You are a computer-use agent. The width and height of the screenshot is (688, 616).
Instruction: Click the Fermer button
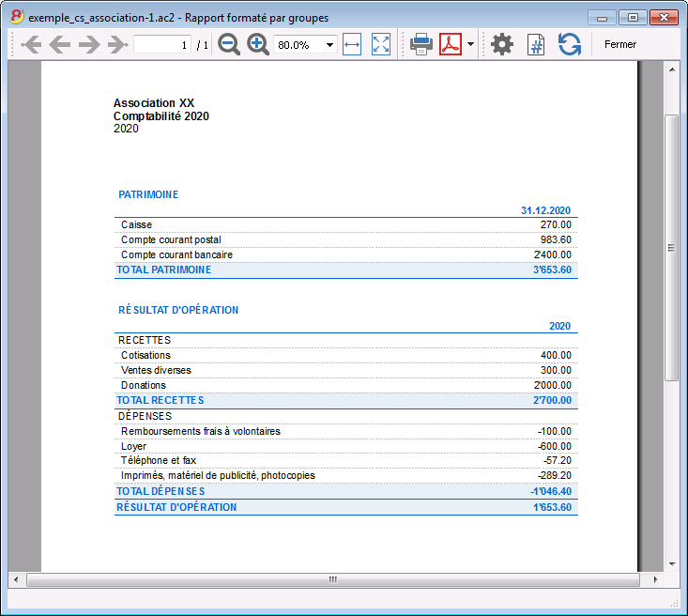click(x=620, y=44)
